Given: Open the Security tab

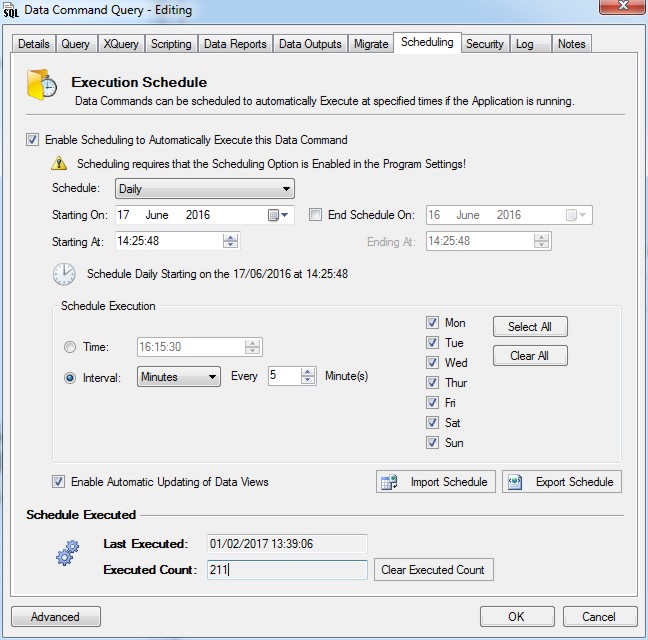Looking at the screenshot, I should coord(485,44).
